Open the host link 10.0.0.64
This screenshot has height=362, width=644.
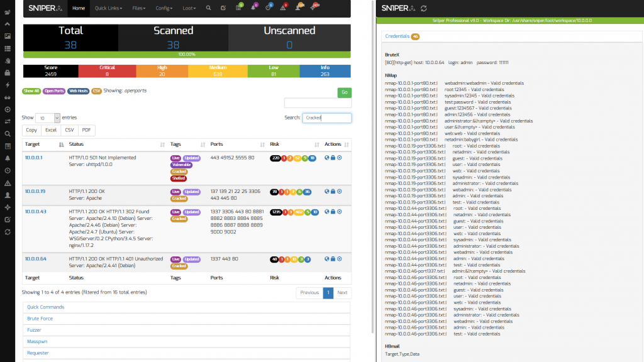pos(35,258)
